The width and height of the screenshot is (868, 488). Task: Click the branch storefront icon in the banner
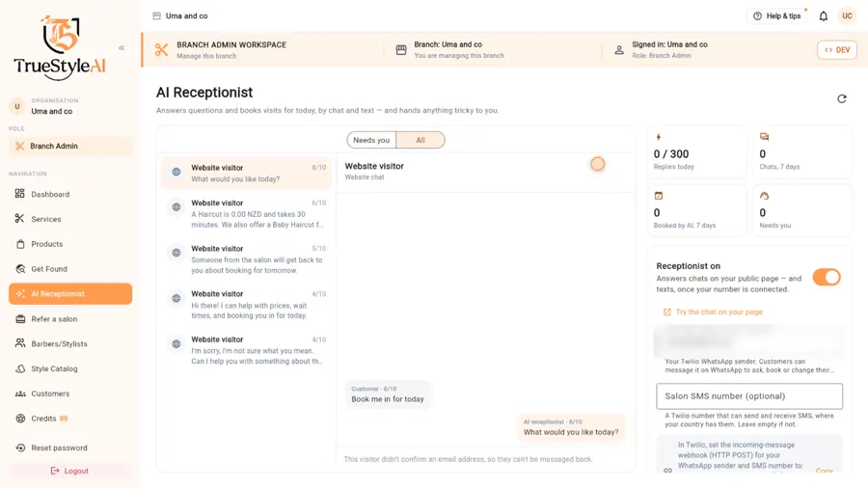[401, 50]
